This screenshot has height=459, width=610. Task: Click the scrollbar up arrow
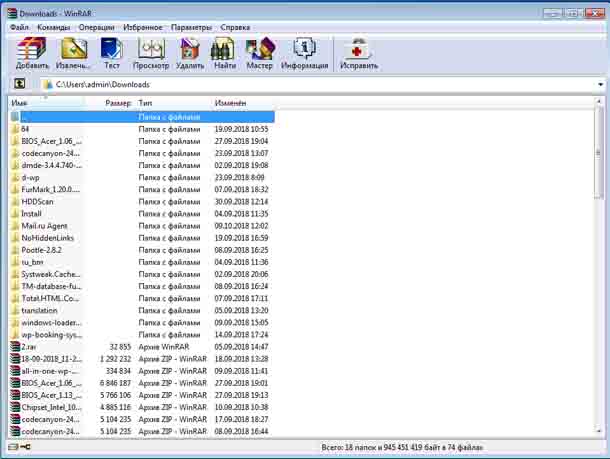(x=599, y=101)
